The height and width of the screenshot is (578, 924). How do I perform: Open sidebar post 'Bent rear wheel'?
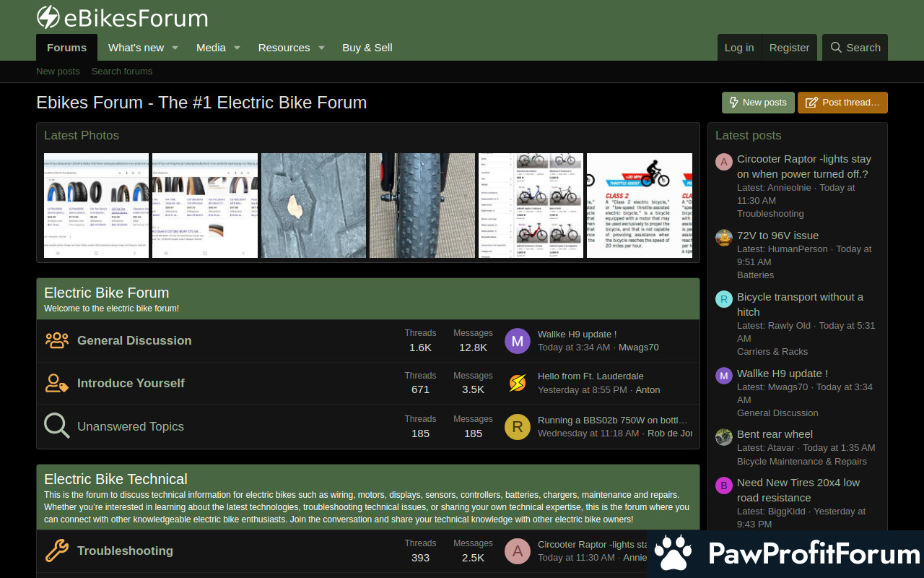[775, 434]
